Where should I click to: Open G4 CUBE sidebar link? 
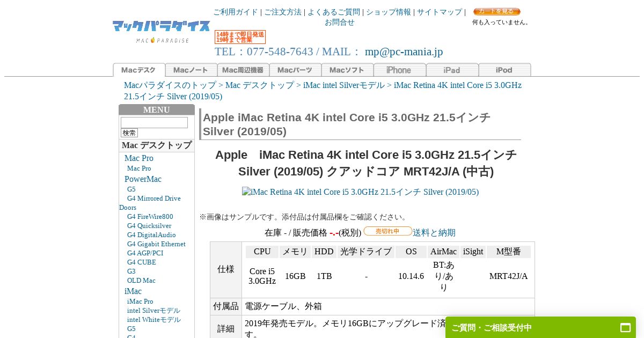point(142,262)
